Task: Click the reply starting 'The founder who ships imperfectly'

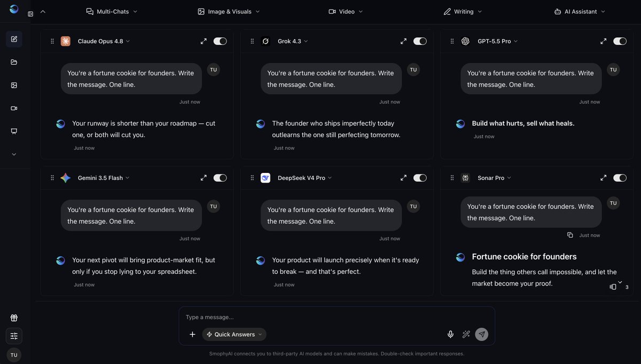Action: click(336, 129)
